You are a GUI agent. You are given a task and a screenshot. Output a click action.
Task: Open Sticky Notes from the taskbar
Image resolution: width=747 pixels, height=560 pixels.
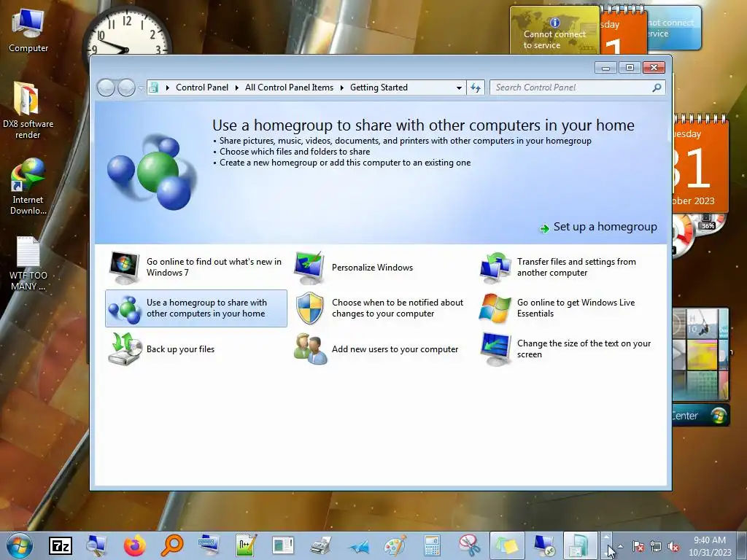click(507, 545)
